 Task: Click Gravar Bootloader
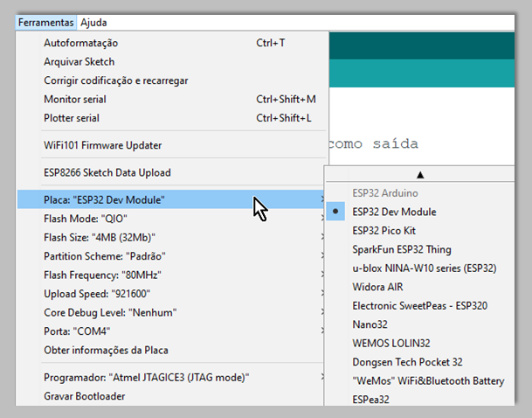[x=84, y=396]
